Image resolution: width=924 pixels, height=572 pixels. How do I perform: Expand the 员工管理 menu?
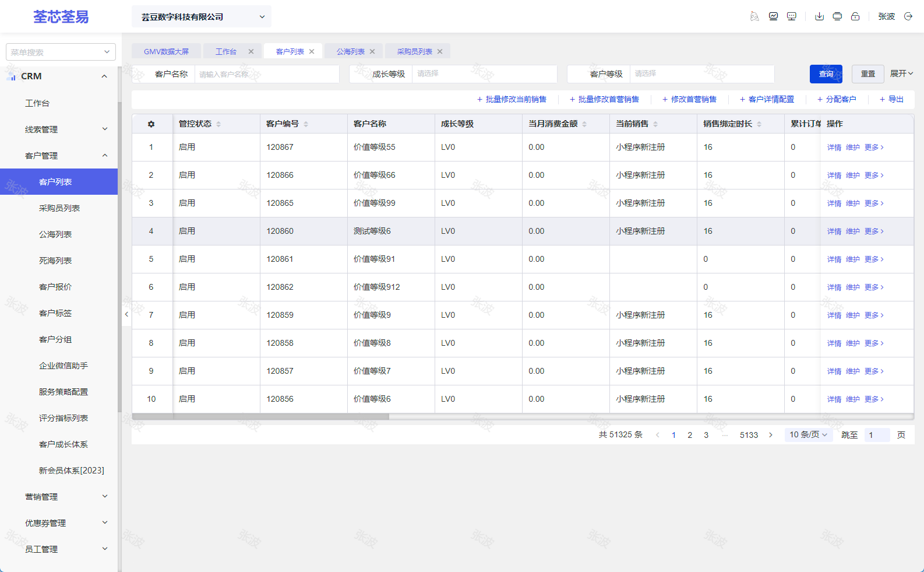tap(59, 549)
